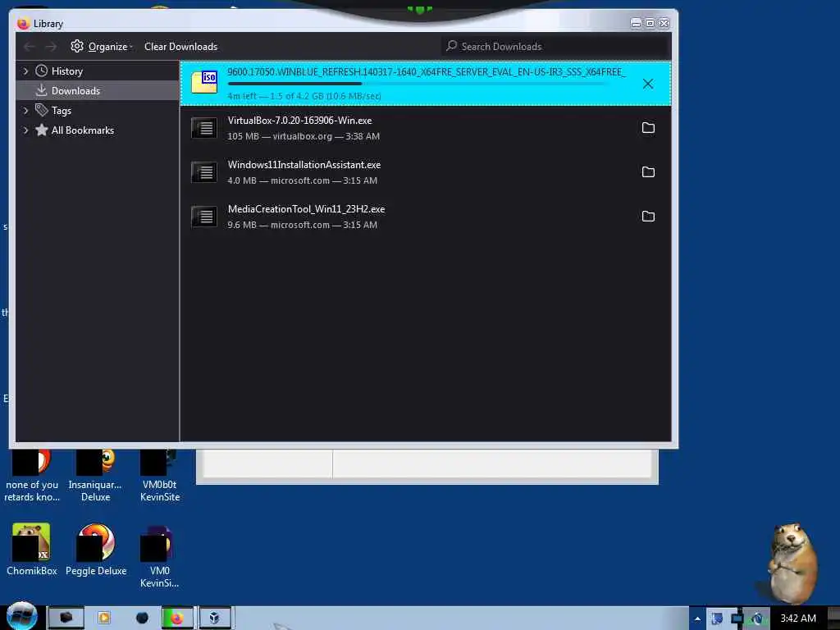Screen dimensions: 840x630
Task: Cancel the ISO download with X icon
Action: (x=648, y=84)
